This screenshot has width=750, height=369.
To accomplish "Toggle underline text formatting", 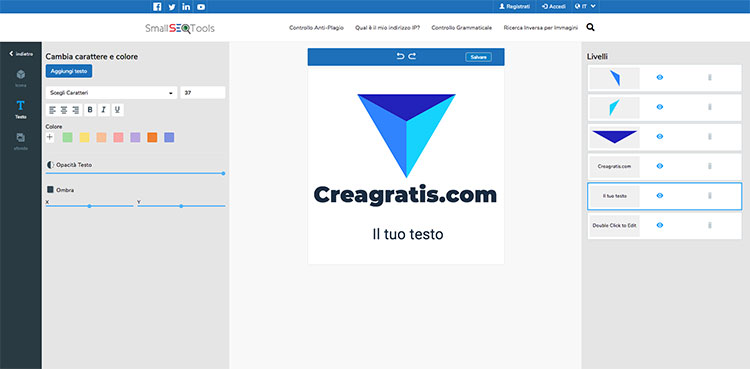I will pos(118,110).
